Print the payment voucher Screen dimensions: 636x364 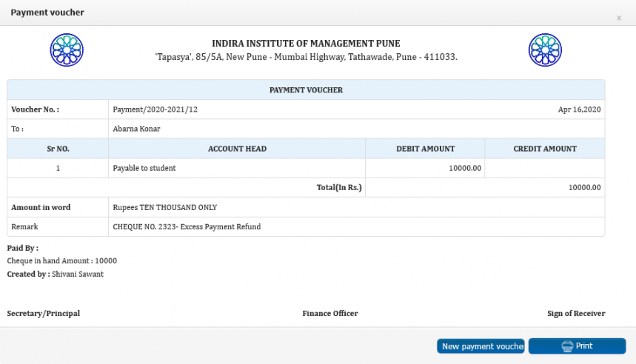pos(577,346)
